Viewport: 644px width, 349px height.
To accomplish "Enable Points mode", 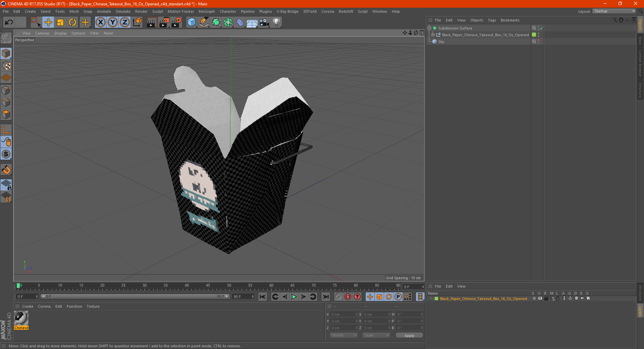I will 6,90.
